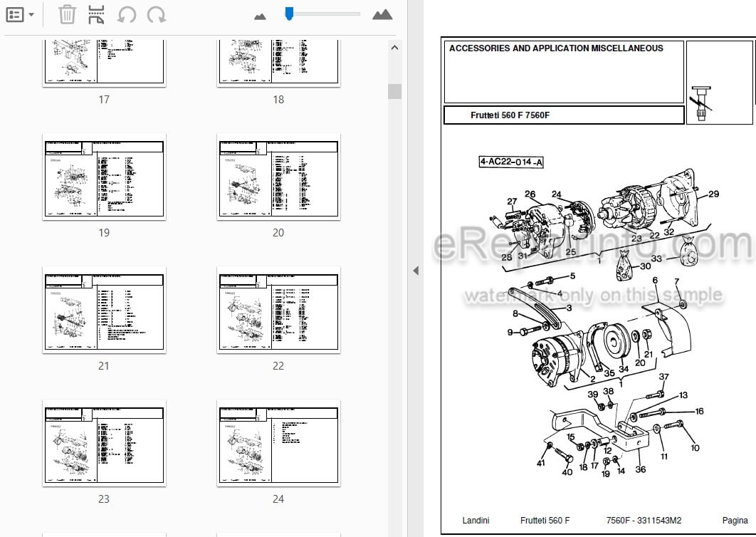Open page 20 thumbnail
756x537 pixels.
coord(278,177)
